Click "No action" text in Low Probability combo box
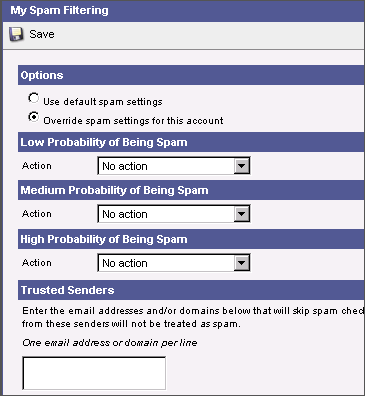 [125, 166]
